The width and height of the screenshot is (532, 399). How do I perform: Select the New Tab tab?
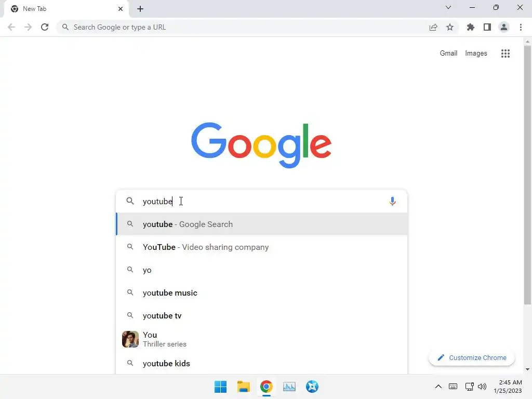click(66, 9)
